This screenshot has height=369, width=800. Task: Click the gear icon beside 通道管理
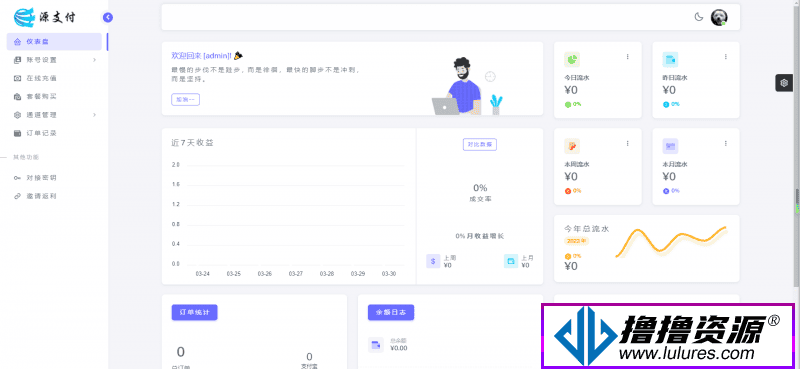point(17,115)
